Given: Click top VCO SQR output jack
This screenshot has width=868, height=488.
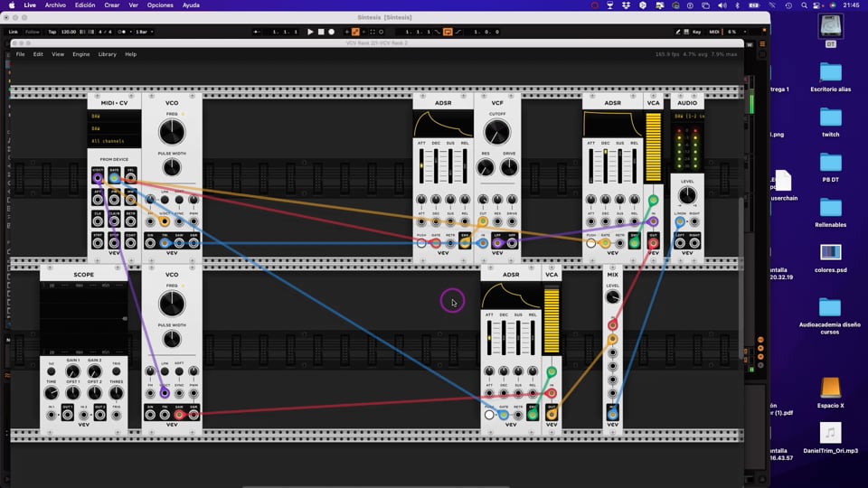Looking at the screenshot, I should coord(193,243).
